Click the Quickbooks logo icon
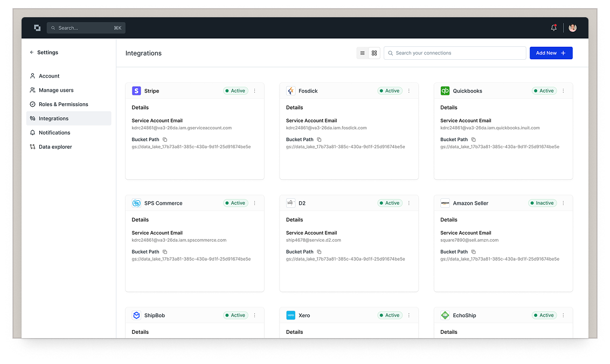The image size is (610, 364). pyautogui.click(x=445, y=91)
